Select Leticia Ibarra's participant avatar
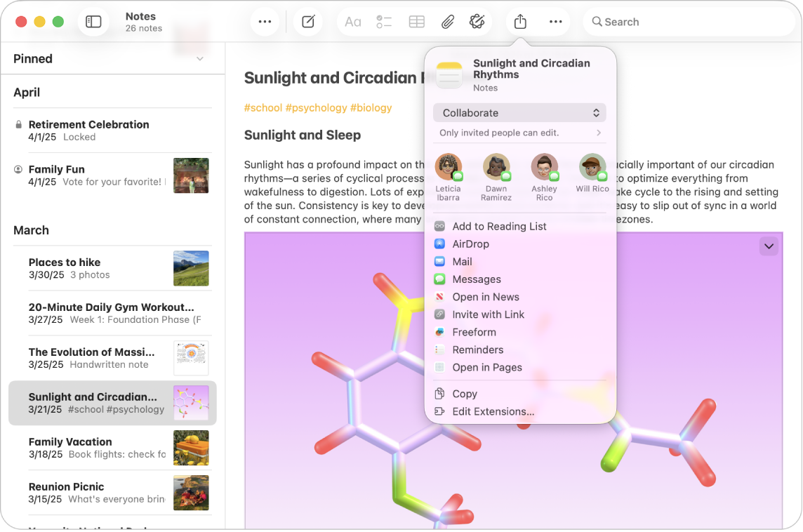 tap(449, 168)
